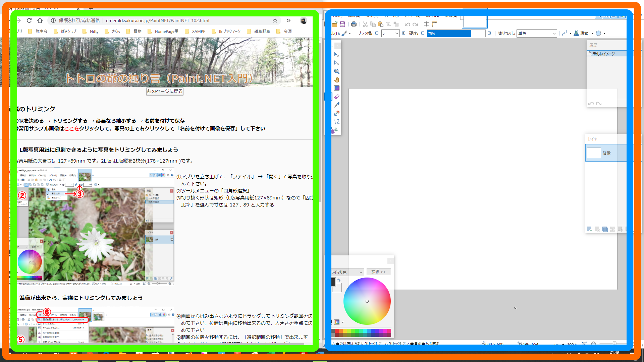Click the ここを sample image link
644x362 pixels.
[x=71, y=128]
